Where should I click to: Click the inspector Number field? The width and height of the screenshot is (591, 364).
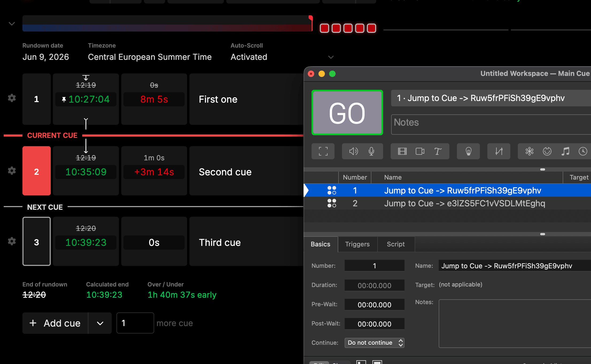[x=374, y=266]
